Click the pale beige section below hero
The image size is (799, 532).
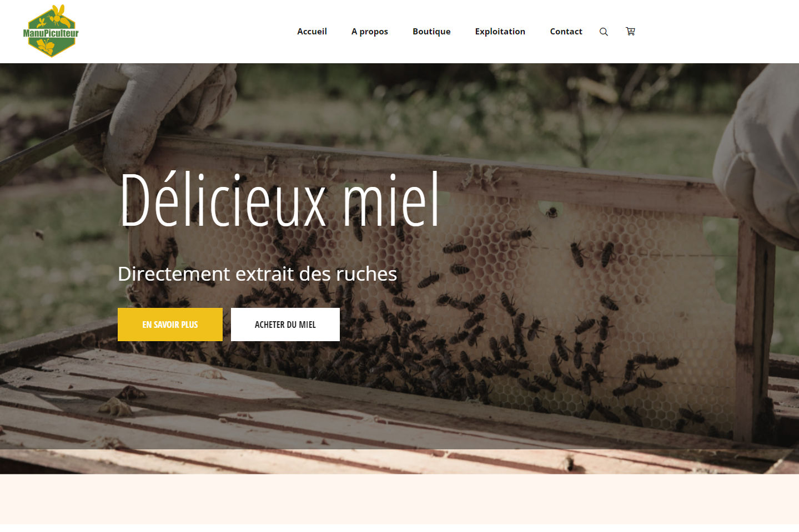(x=399, y=499)
